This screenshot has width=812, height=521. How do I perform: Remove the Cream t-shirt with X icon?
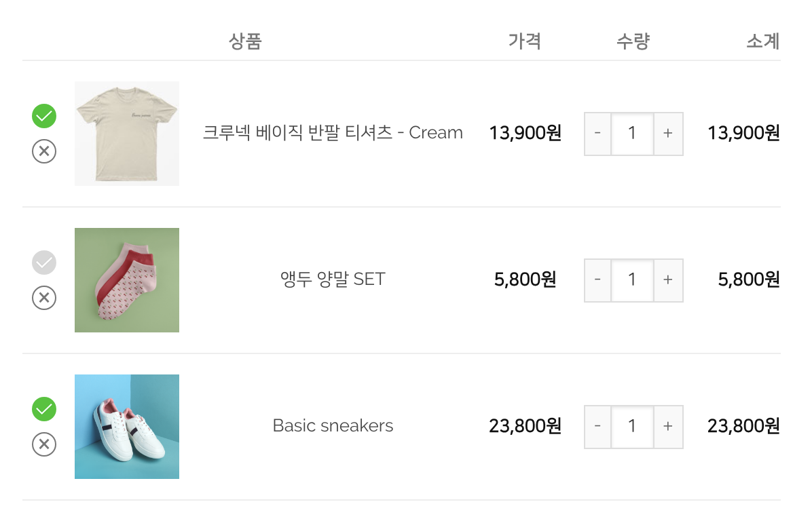[44, 151]
